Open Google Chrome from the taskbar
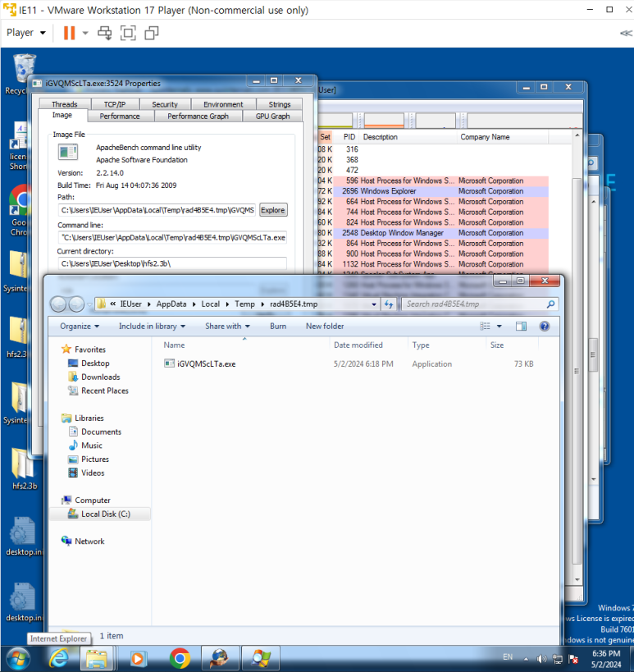Screen dimensions: 634x672 coord(180,658)
